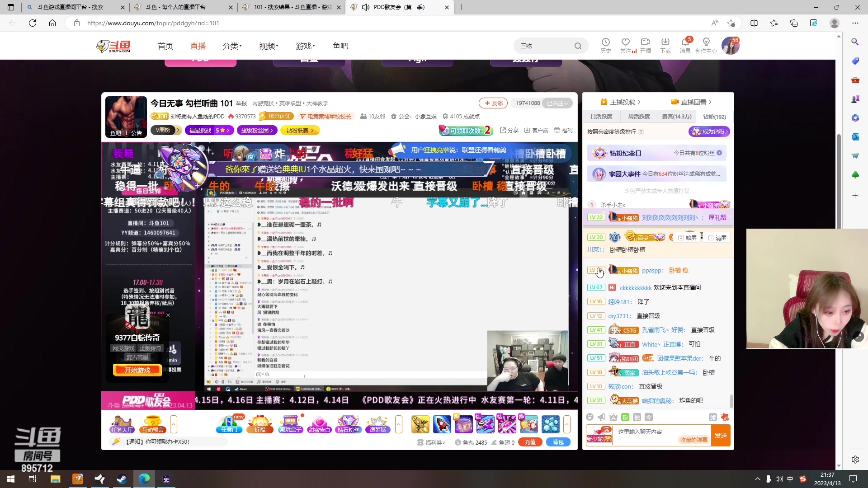Select the 祈福 gift icon in the bottom bar
The image size is (868, 488).
point(260,424)
